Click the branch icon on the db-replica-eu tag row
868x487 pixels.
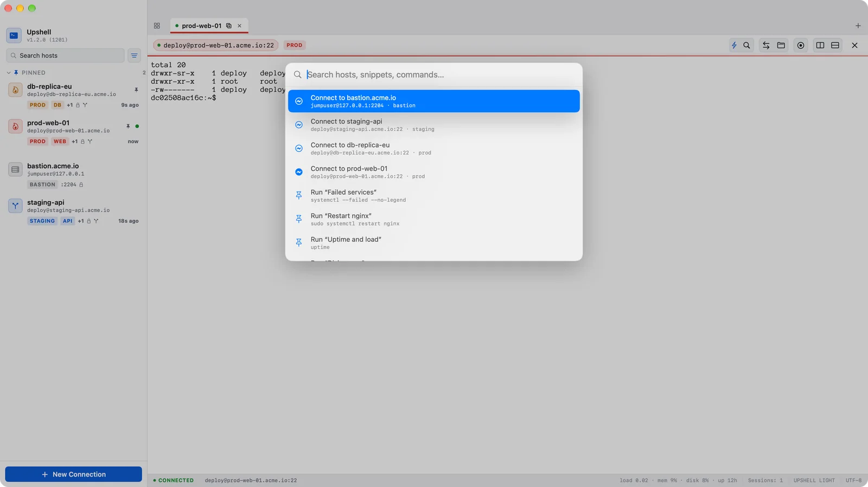click(x=85, y=105)
